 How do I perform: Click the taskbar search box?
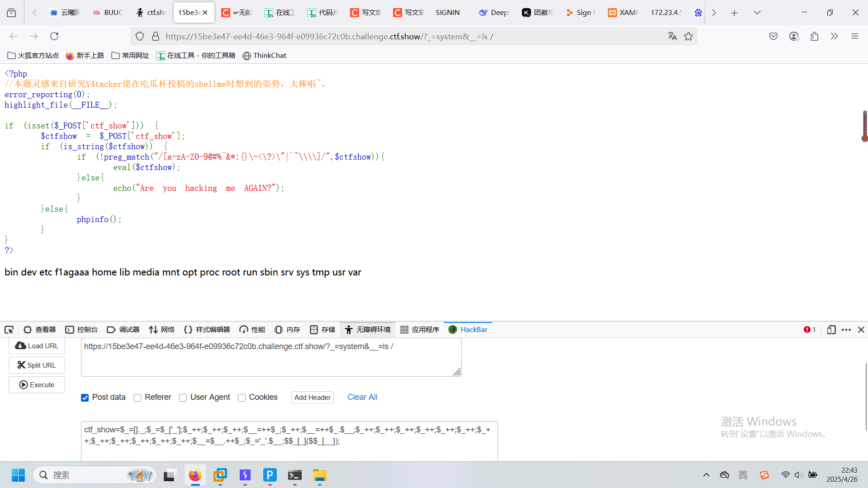coord(94,475)
